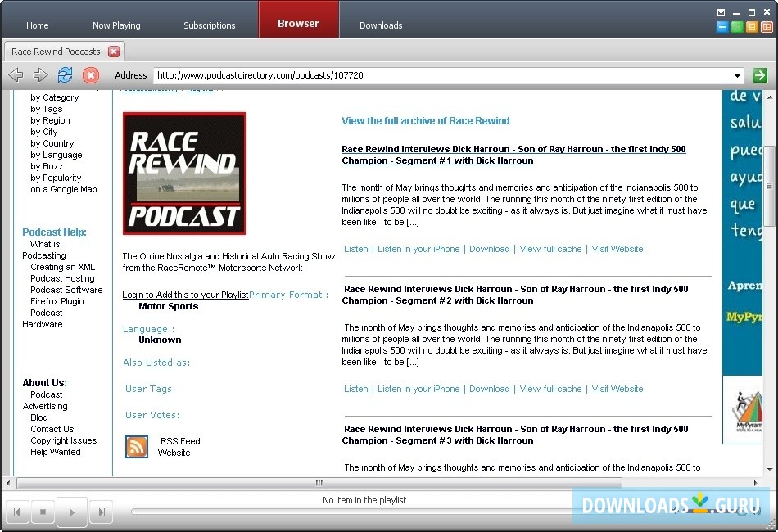Viewport: 778px width, 532px height.
Task: Open the Home tab
Action: [x=37, y=25]
